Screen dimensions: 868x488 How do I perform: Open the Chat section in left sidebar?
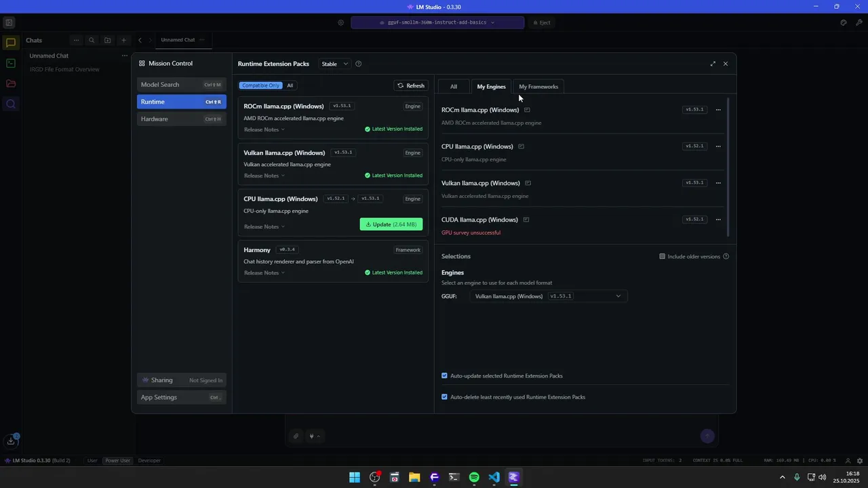pos(10,43)
